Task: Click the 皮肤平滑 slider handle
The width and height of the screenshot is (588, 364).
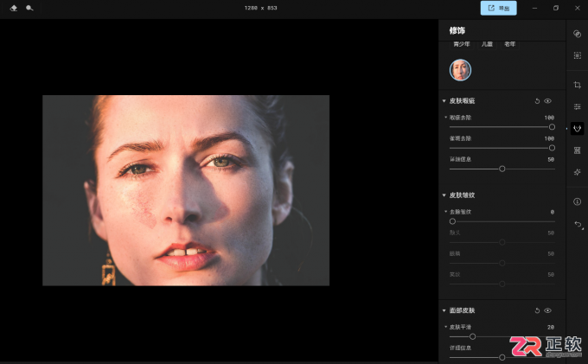Action: point(472,336)
